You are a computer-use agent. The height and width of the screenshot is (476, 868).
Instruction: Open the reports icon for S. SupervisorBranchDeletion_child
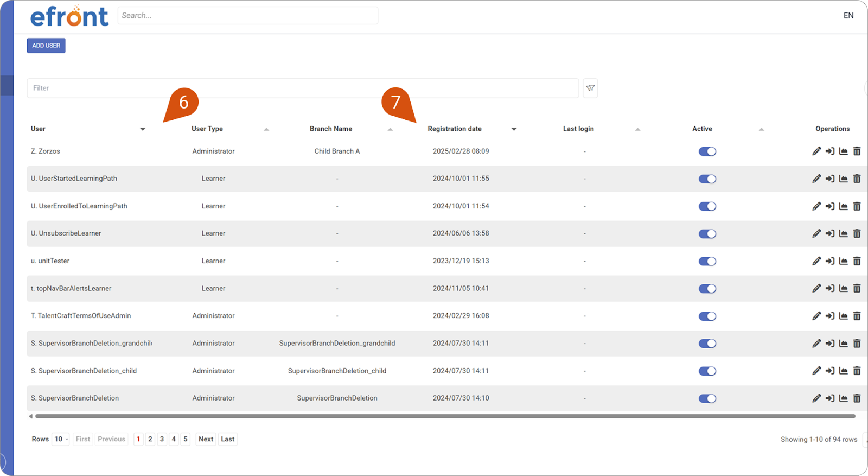[x=843, y=371]
